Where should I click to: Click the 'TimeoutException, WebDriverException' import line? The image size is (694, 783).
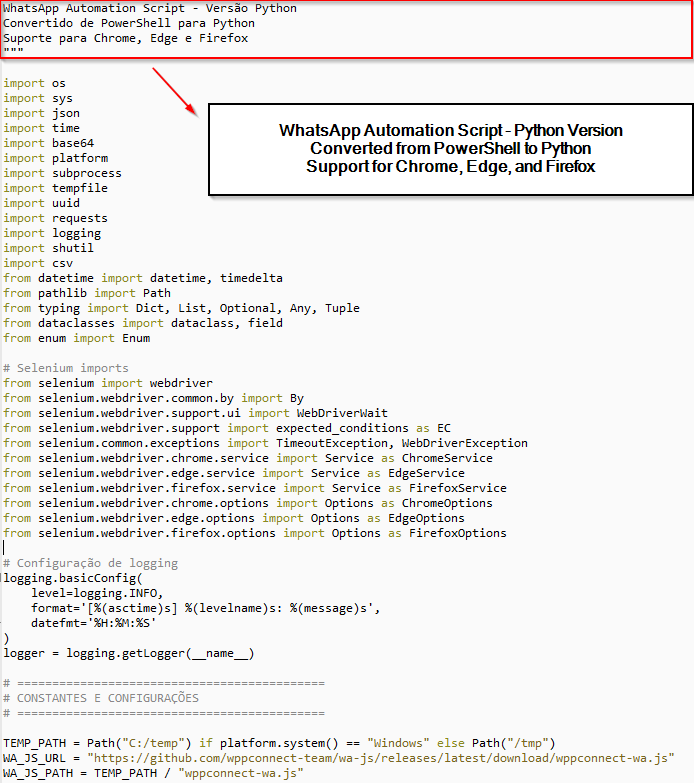point(265,443)
